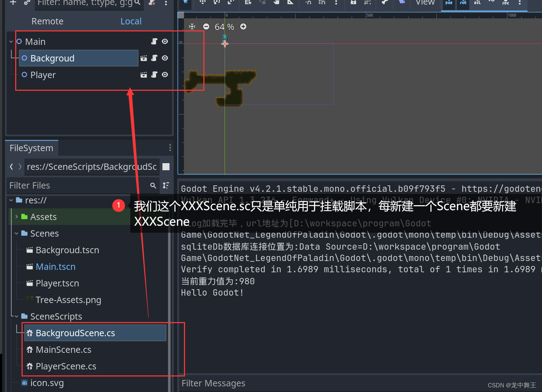Toggle visibility of Backgroud node

[165, 58]
